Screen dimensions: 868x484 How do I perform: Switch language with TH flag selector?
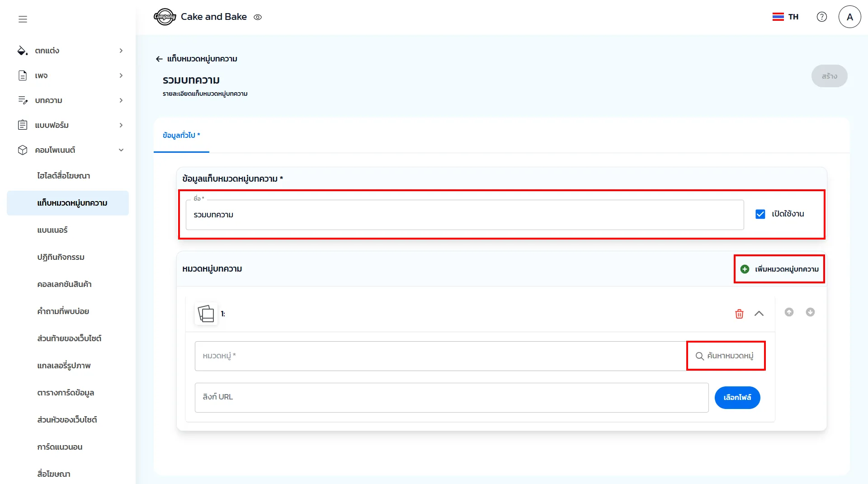tap(785, 17)
